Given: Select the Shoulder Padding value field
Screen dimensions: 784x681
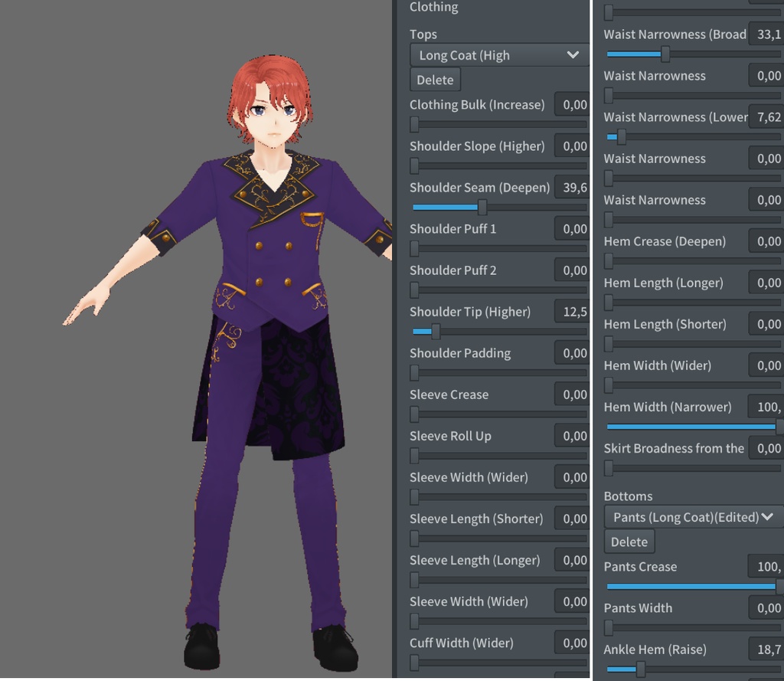Looking at the screenshot, I should [572, 352].
